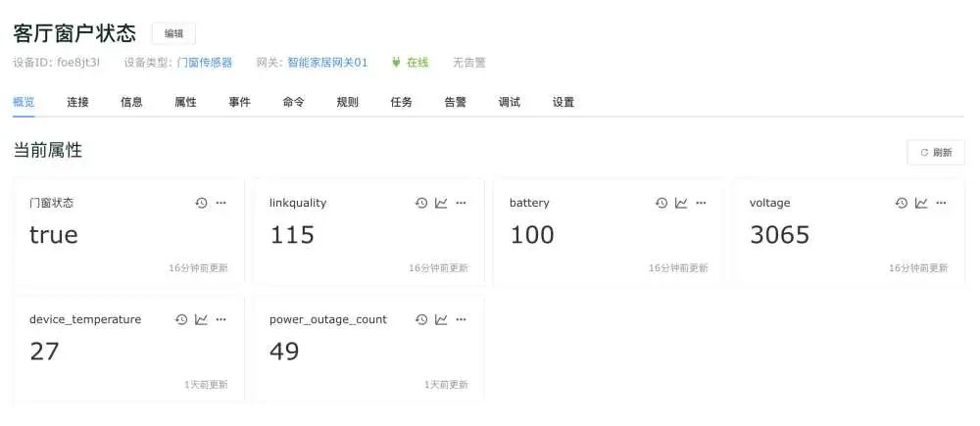Viewport: 980px width, 426px height.
Task: Expand power_outage_count more options
Action: coord(461,319)
